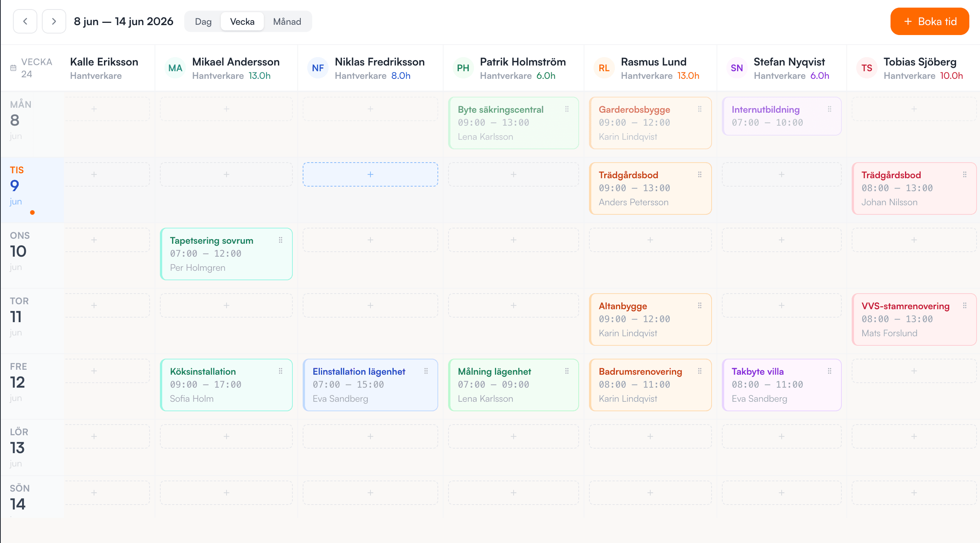The width and height of the screenshot is (980, 543).
Task: Select the Friday 12 jun day row header
Action: (x=32, y=386)
